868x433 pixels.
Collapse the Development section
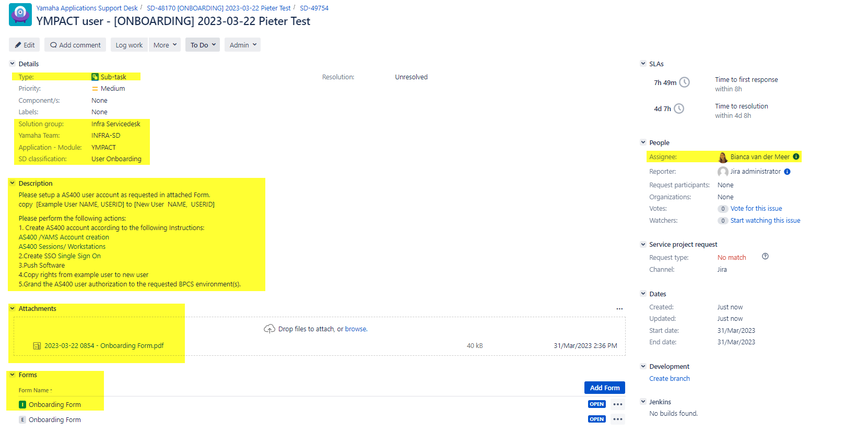coord(643,366)
